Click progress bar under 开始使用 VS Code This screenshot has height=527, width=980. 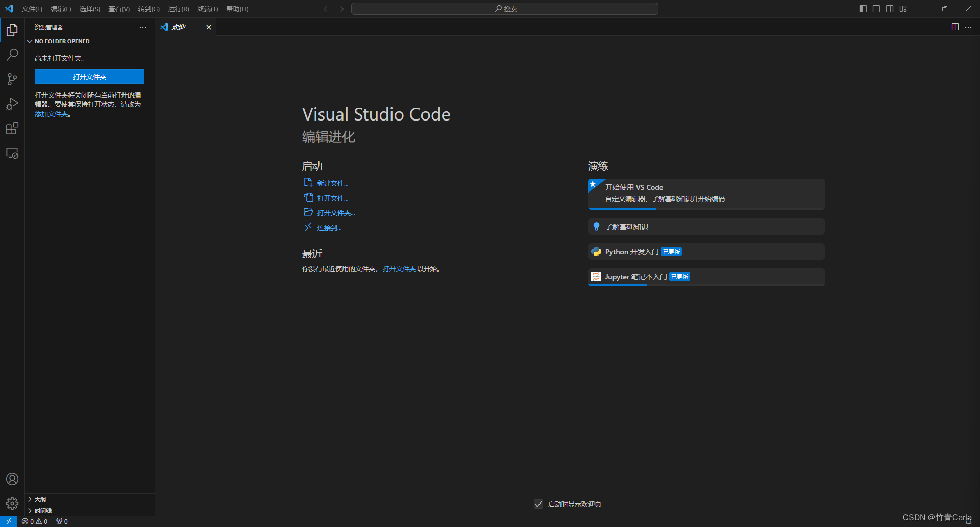coord(706,209)
